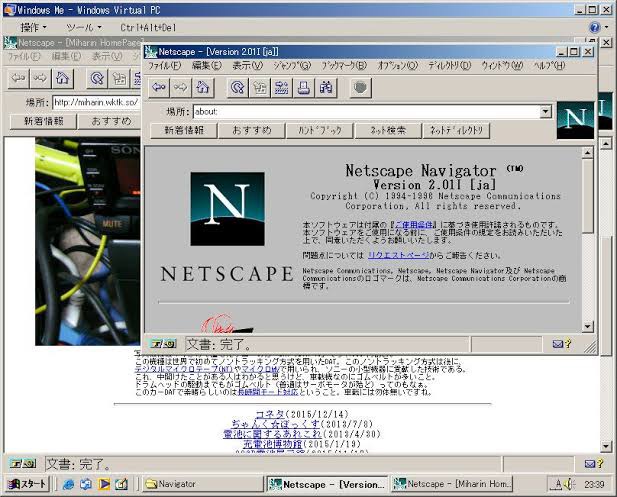The image size is (617, 497).
Task: Click ハンドブック button in front Netscape
Action: (x=320, y=130)
